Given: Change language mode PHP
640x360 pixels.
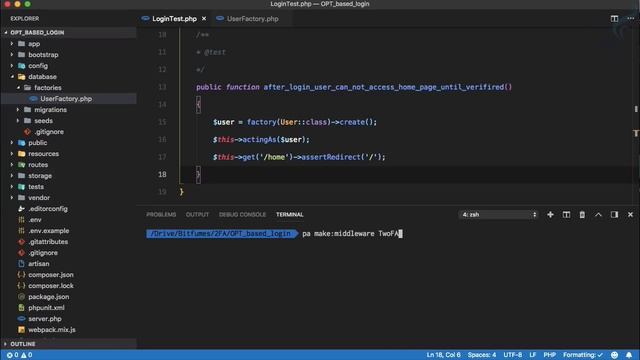Looking at the screenshot, I should point(549,355).
